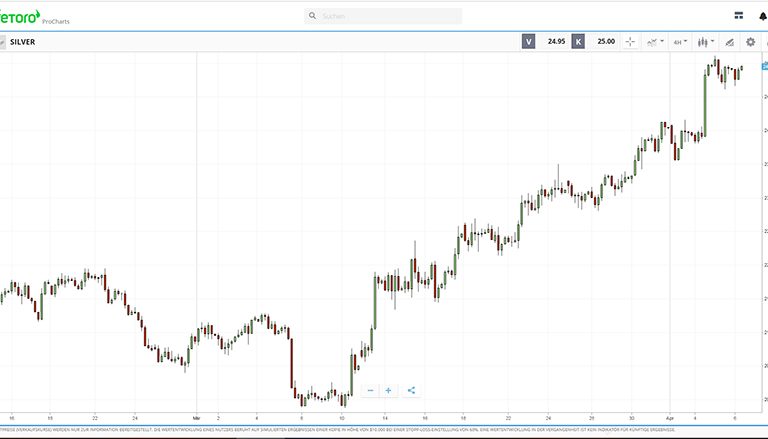Open chart settings gear
This screenshot has height=439, width=768.
[751, 42]
